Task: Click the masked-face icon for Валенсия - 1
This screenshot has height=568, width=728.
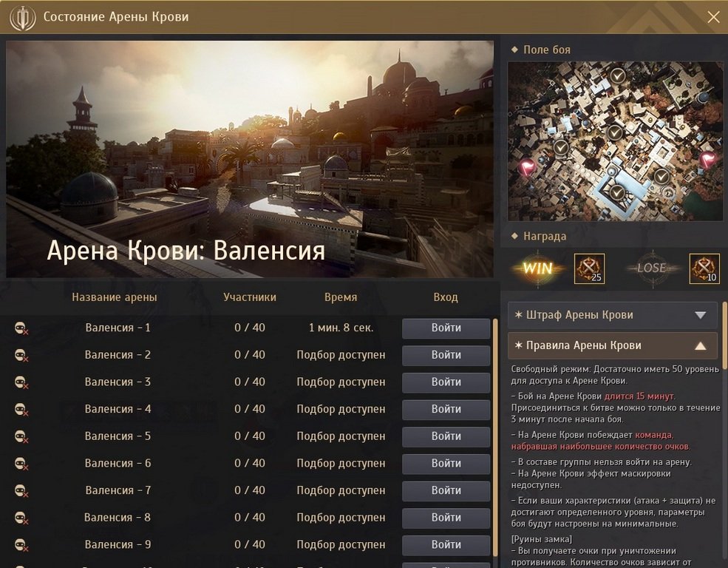Action: coord(21,328)
